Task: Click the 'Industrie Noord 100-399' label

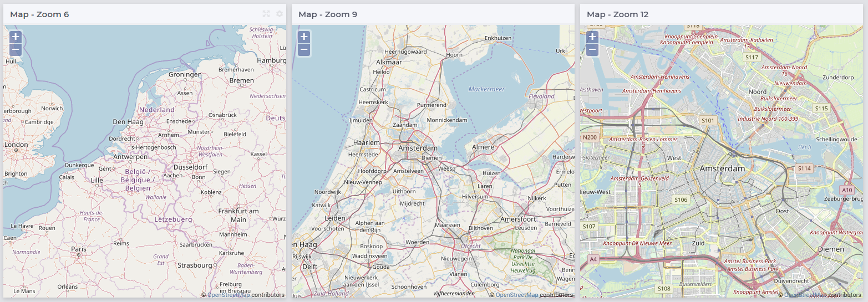Action: coord(768,119)
